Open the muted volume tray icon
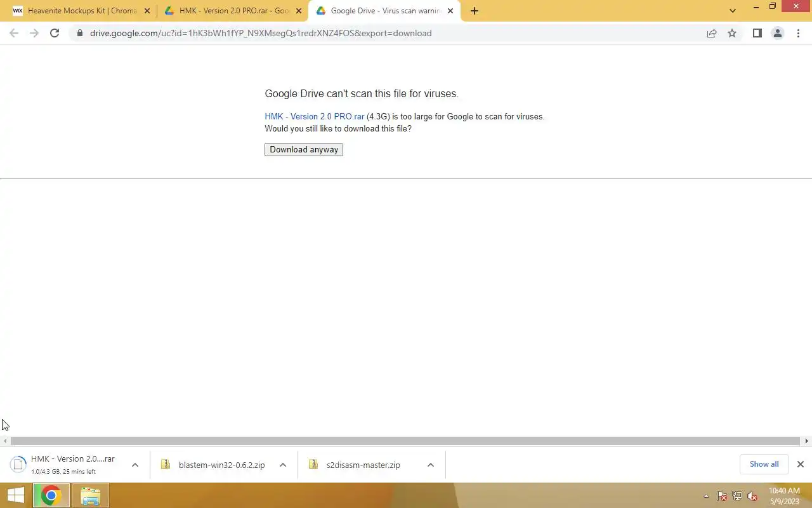 (x=752, y=497)
